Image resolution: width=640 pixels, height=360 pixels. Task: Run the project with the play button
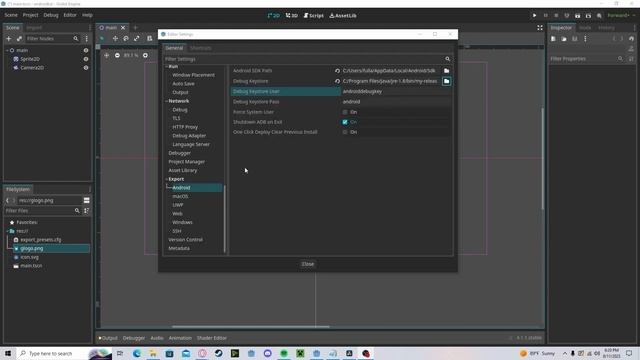(534, 16)
